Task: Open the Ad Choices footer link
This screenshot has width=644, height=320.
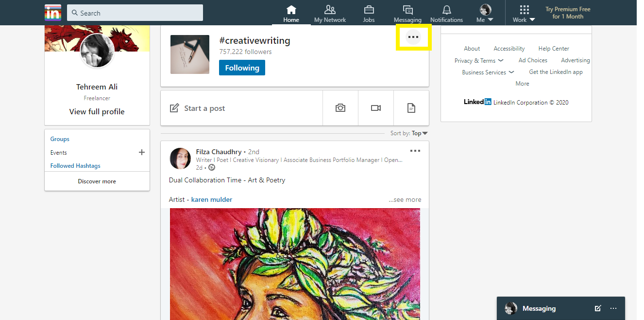Action: coord(533,60)
